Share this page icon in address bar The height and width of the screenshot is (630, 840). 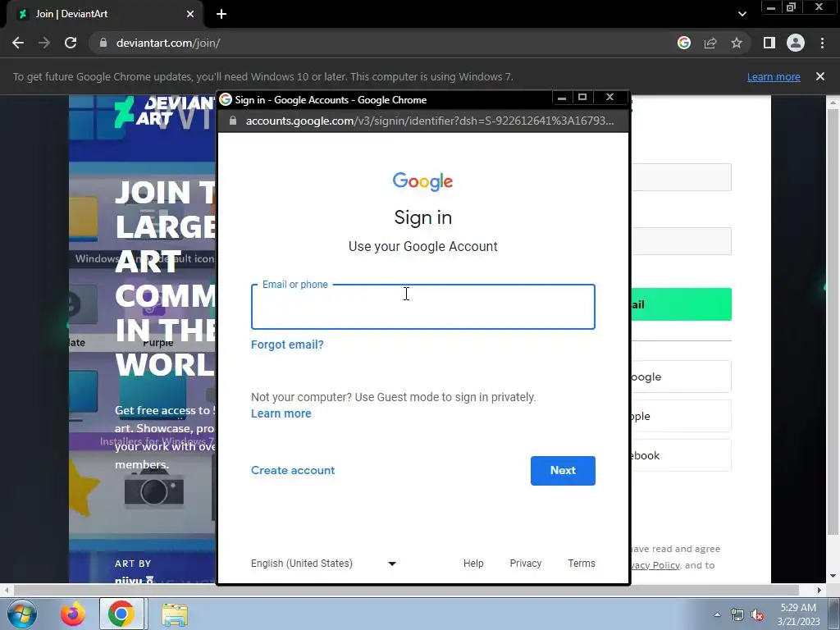pos(710,43)
